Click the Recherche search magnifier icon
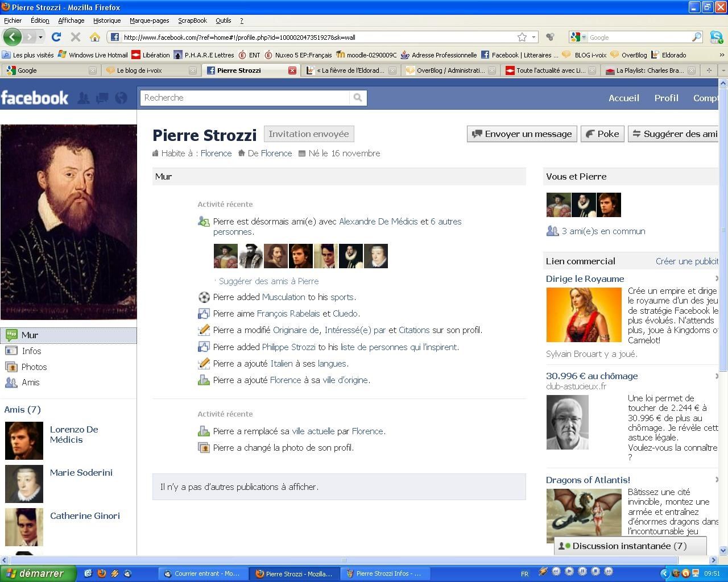Viewport: 728px width, 582px height. 358,98
